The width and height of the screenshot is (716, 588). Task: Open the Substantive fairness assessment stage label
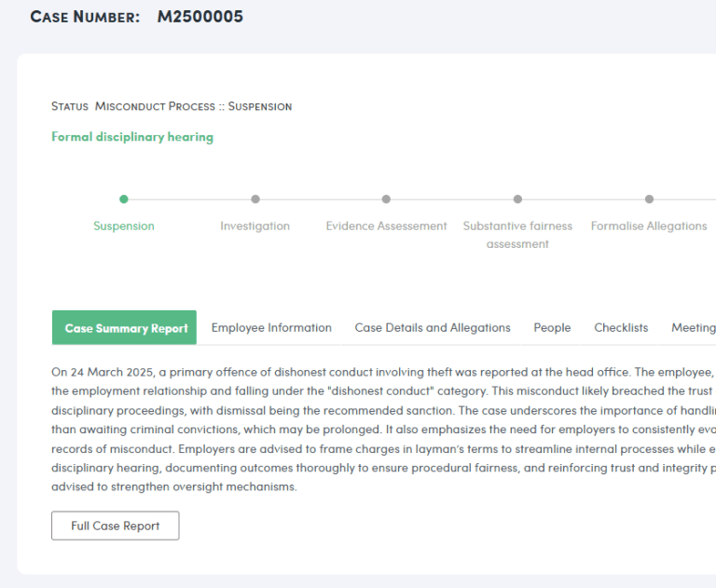coord(517,235)
